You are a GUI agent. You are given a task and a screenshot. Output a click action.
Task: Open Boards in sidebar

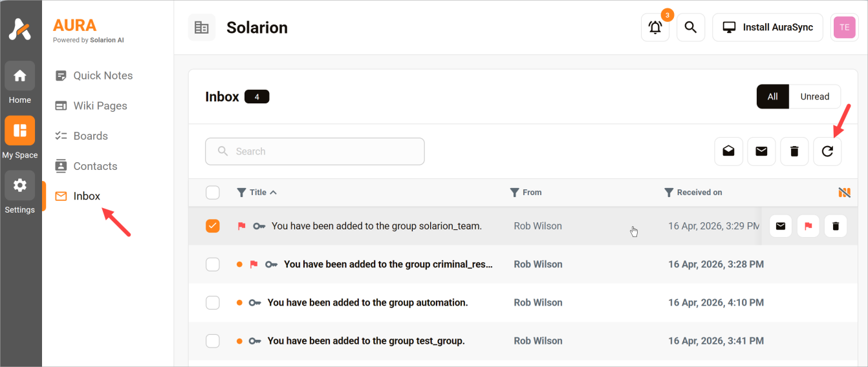[81, 136]
